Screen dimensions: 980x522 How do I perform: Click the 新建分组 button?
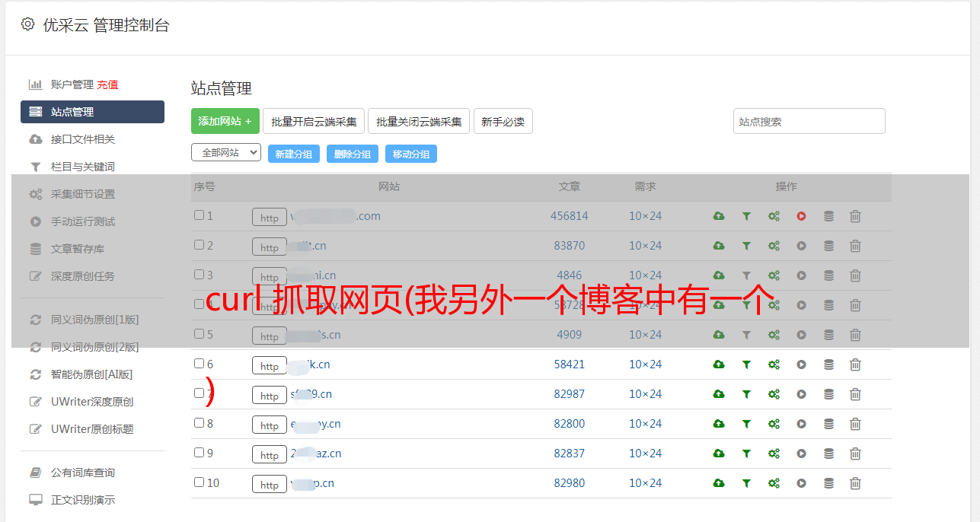click(x=294, y=154)
